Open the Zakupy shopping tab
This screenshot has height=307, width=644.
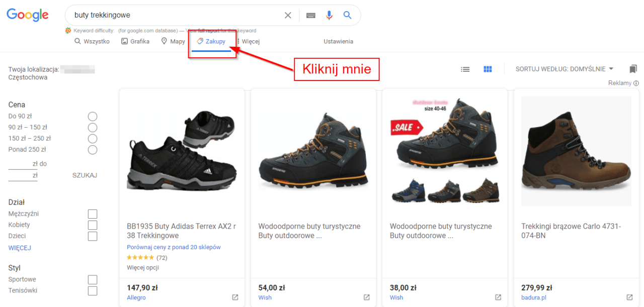pos(211,42)
